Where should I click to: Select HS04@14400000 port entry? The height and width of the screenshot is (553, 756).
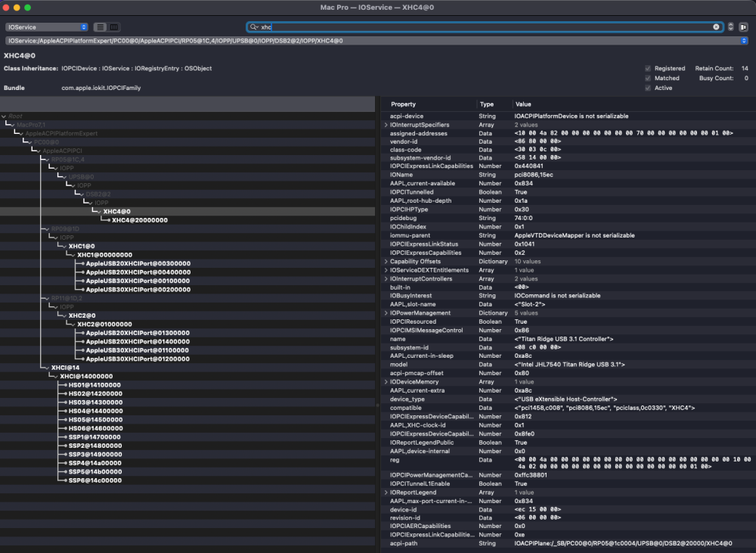pos(95,411)
